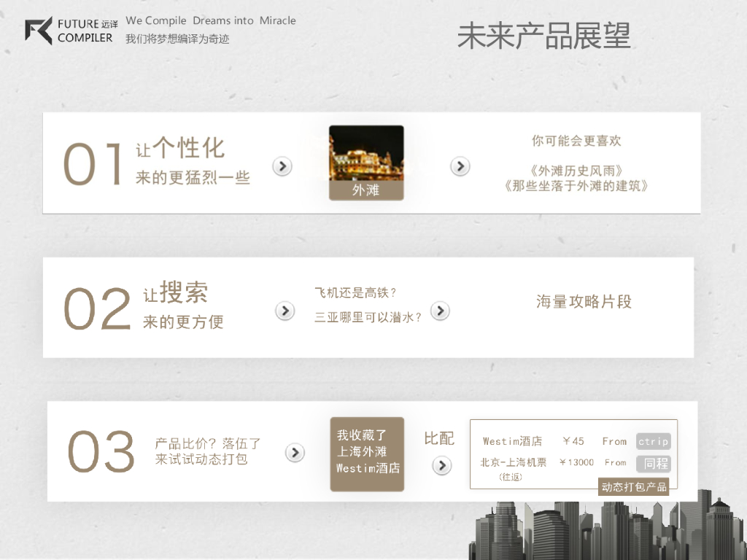Click the 比配 label
The height and width of the screenshot is (560, 747).
(x=439, y=438)
